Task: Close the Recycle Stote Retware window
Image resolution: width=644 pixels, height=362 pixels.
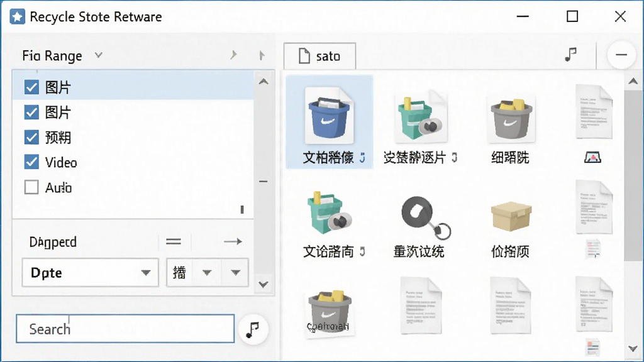Action: [x=620, y=16]
